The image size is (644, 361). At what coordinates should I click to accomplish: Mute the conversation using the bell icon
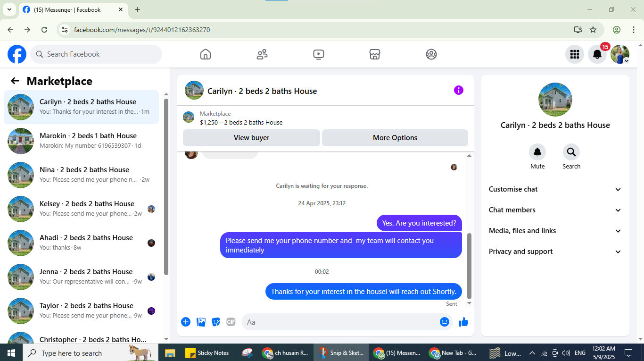pos(537,152)
